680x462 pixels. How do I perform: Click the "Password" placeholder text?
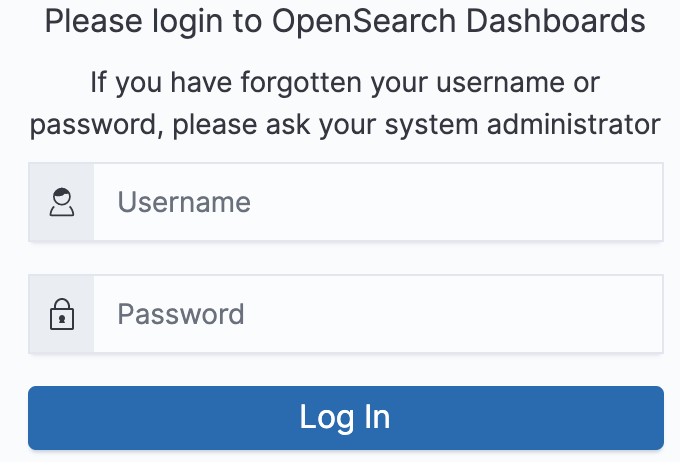(x=181, y=315)
